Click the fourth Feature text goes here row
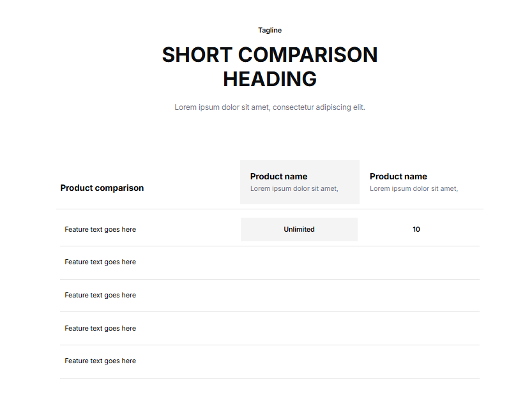Image resolution: width=532 pixels, height=420 pixels. (100, 329)
